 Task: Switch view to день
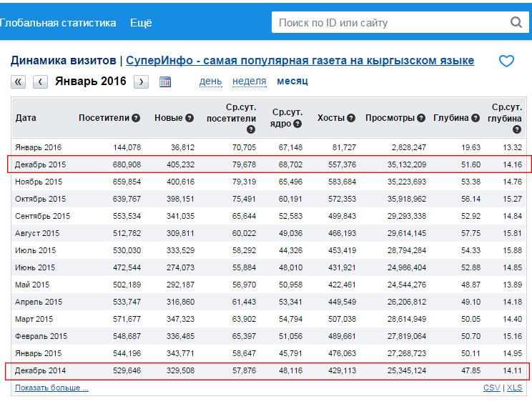pyautogui.click(x=210, y=82)
